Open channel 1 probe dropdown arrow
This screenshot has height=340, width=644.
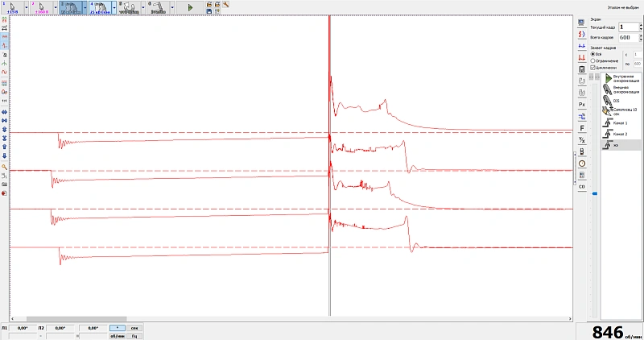point(27,7)
